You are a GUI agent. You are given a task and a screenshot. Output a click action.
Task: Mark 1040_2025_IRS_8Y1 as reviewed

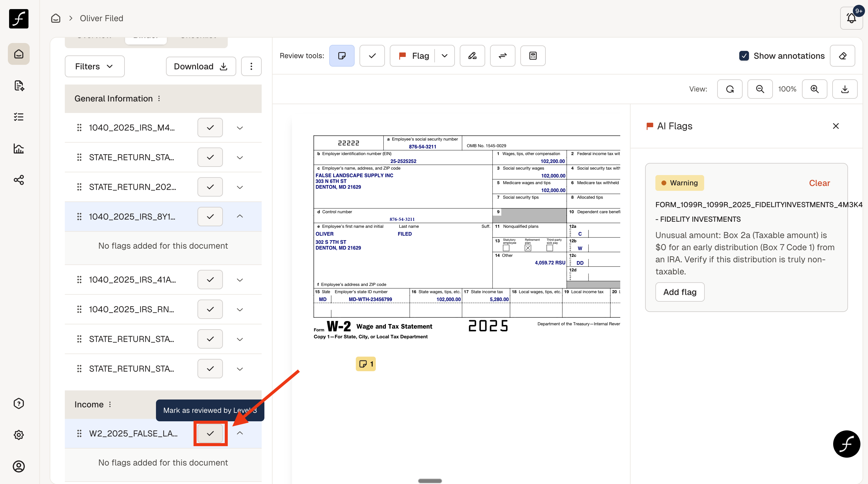coord(210,216)
